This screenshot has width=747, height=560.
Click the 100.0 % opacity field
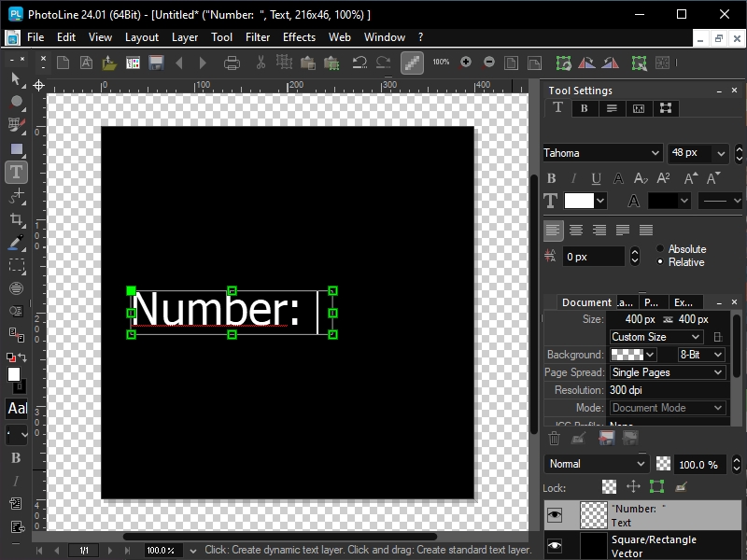(698, 465)
